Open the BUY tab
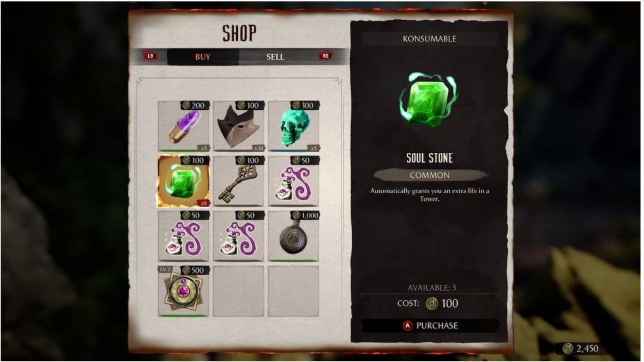 (203, 57)
